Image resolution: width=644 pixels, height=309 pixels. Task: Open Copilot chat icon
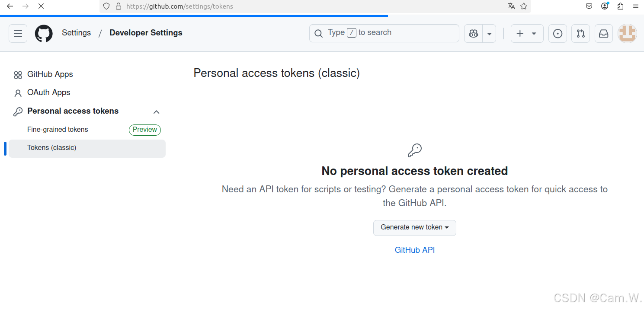tap(474, 33)
